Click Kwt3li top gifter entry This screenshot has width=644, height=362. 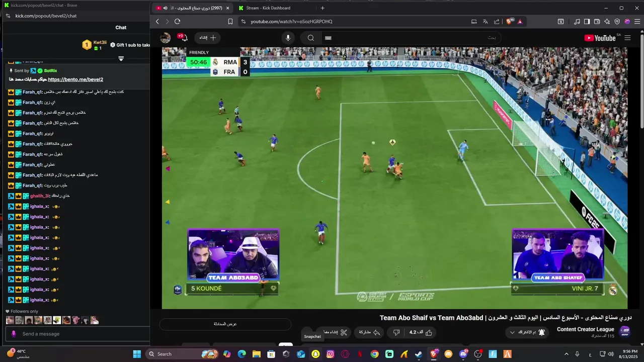95,45
